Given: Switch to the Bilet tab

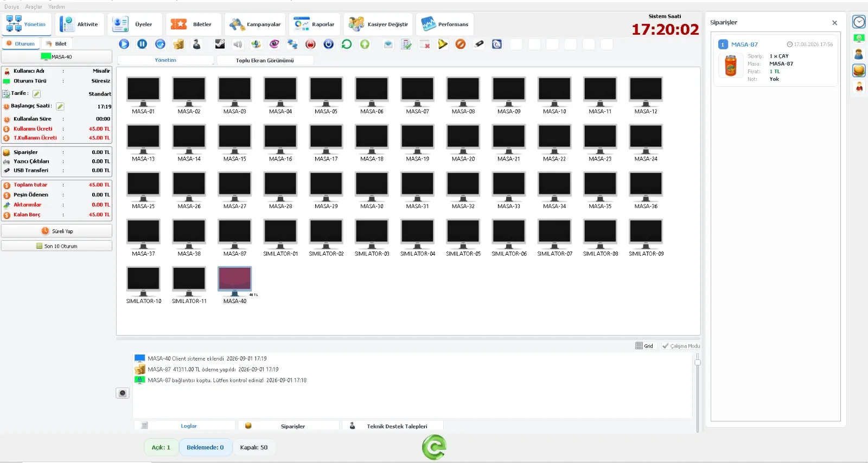Looking at the screenshot, I should click(x=56, y=44).
